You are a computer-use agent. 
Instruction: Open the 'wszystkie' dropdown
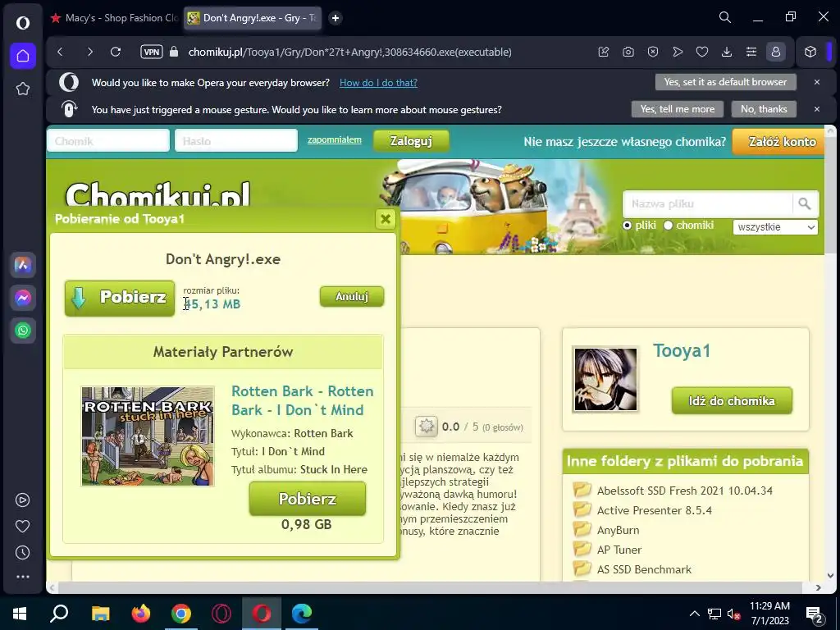[775, 227]
